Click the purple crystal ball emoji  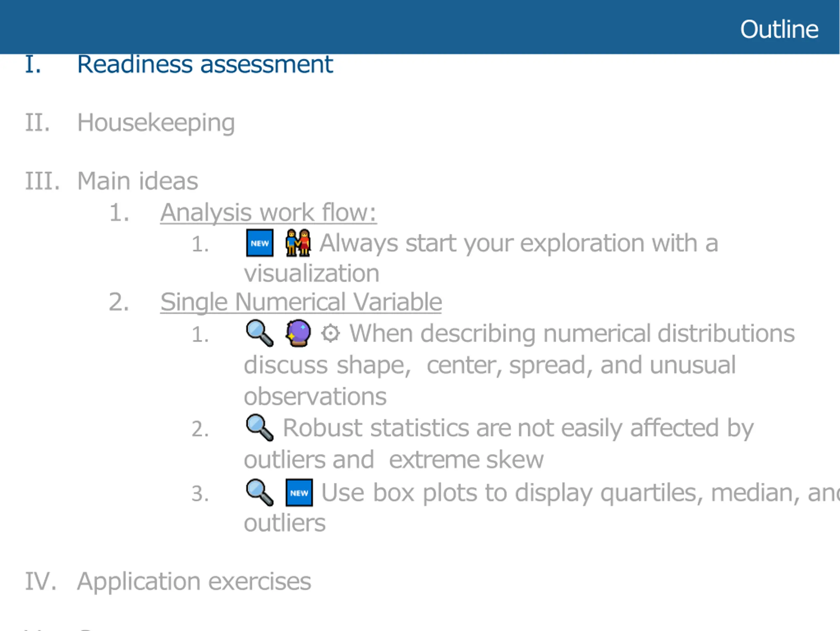pos(298,333)
